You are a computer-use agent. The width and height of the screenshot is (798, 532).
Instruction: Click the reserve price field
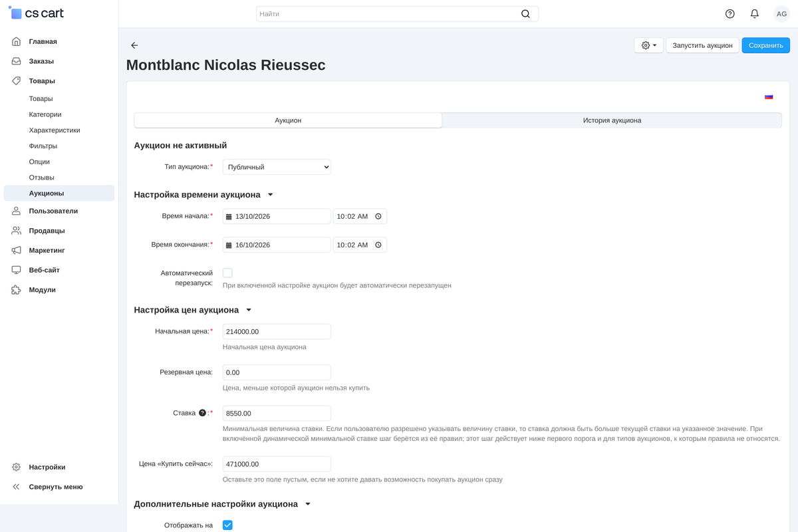tap(277, 372)
